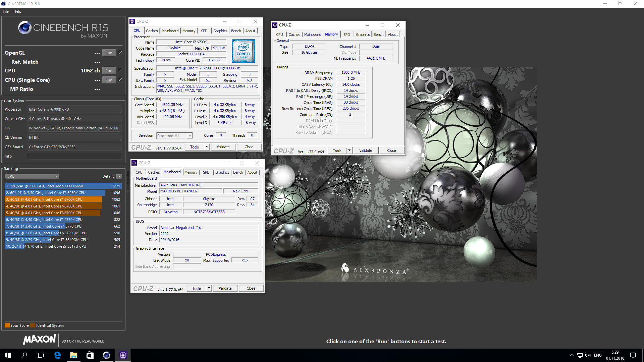644x362 pixels.
Task: Open Task View on taskbar
Action: pyautogui.click(x=40, y=355)
